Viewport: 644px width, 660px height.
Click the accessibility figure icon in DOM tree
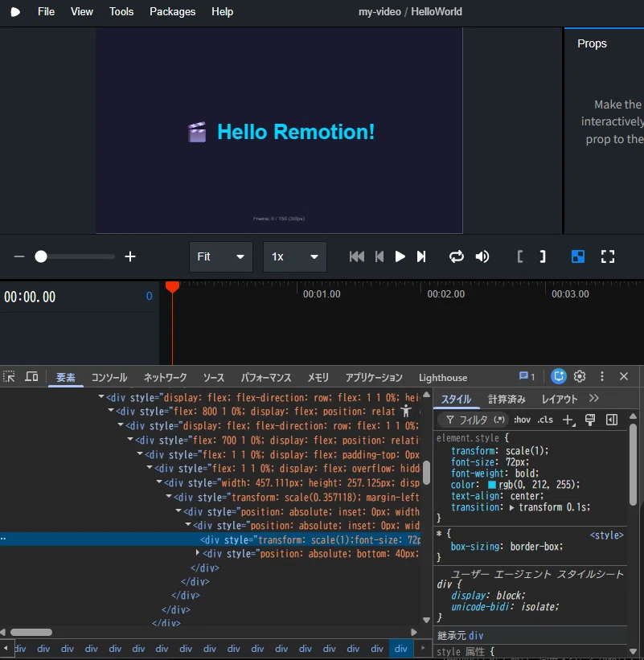pos(406,411)
